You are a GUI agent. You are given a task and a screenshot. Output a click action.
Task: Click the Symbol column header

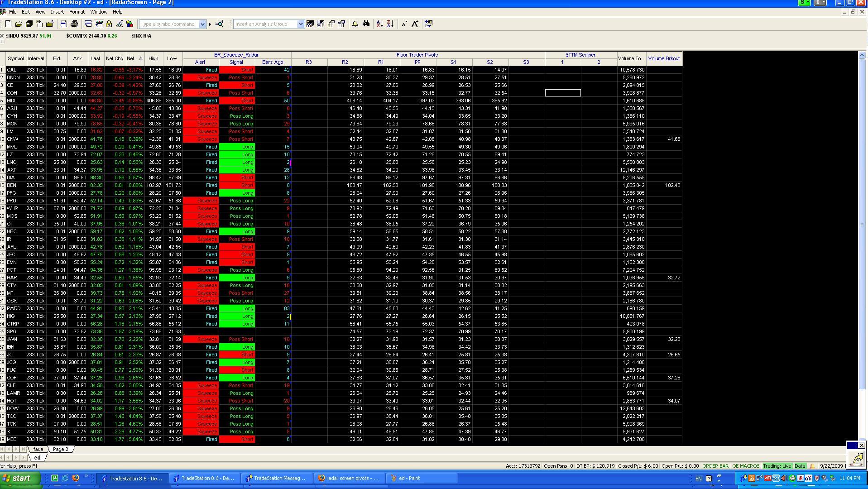pyautogui.click(x=16, y=58)
